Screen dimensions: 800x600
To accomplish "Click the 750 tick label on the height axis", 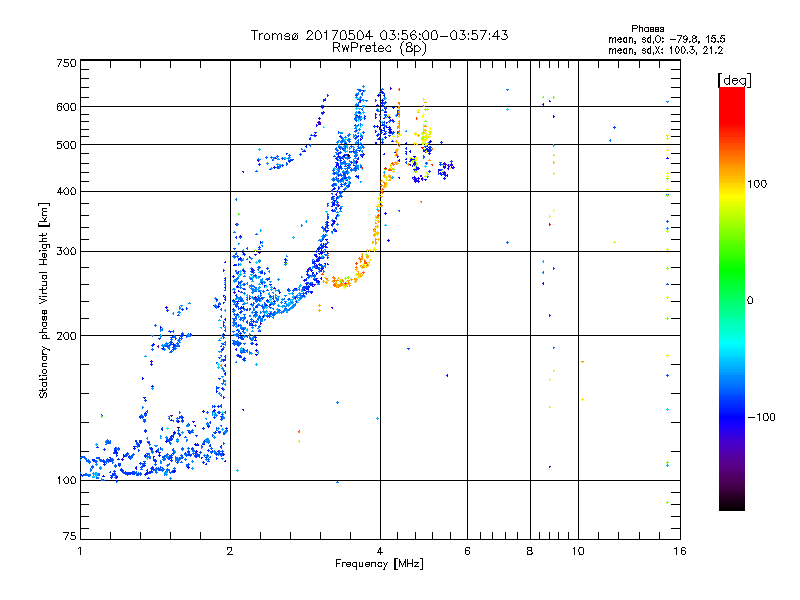I will [x=66, y=63].
